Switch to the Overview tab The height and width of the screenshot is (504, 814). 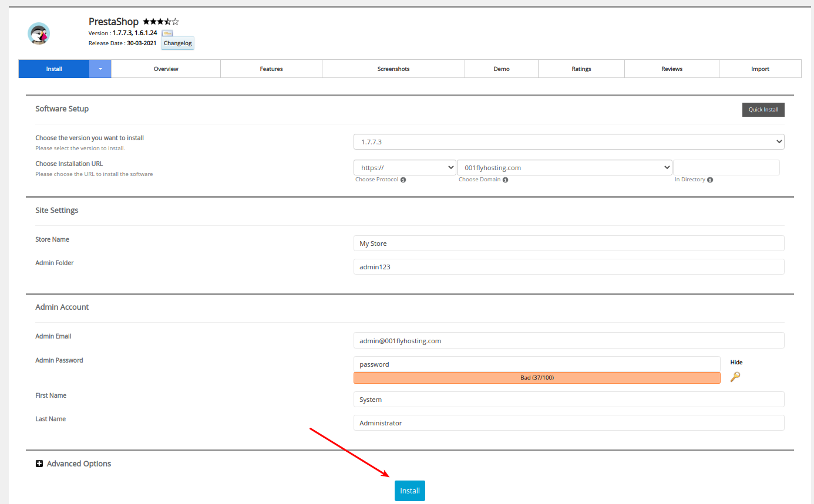click(x=166, y=69)
